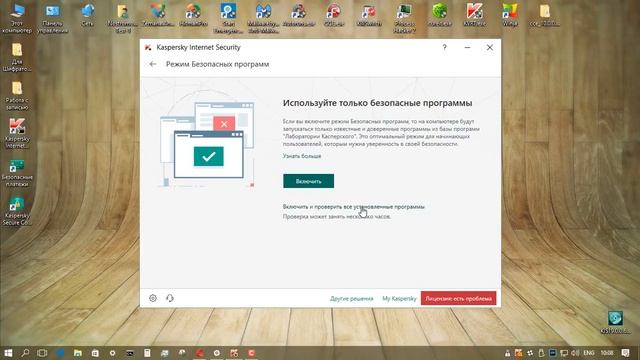This screenshot has height=360, width=640.
Task: Select Этот компьютер desktop icon
Action: coord(17,18)
